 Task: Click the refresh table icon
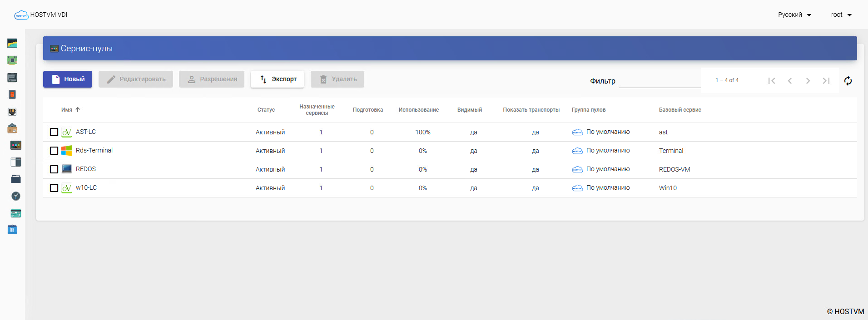pos(848,81)
